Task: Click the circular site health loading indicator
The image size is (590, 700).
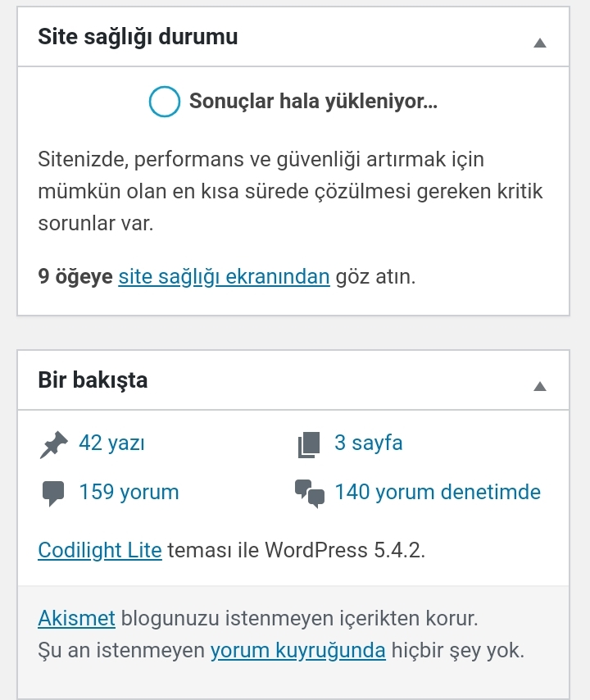Action: 164,102
